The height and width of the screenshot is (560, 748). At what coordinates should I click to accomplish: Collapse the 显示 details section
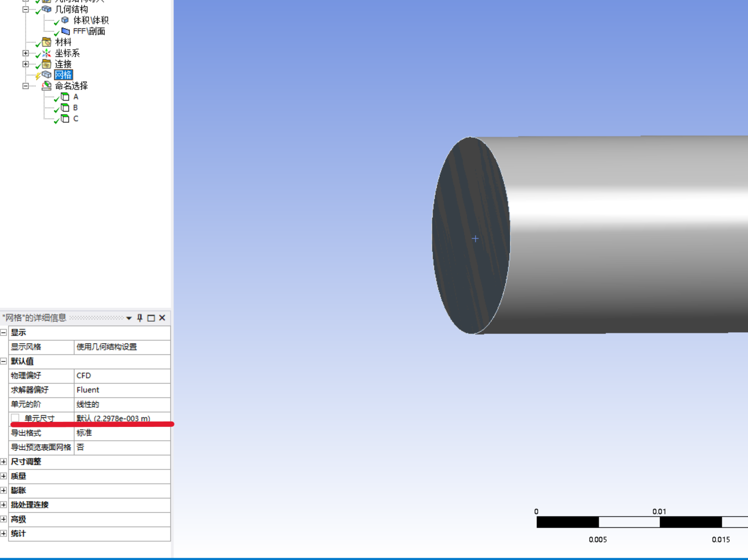pos(4,333)
